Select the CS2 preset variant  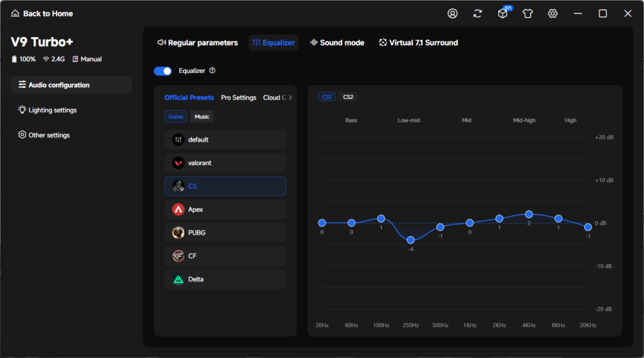(x=348, y=97)
